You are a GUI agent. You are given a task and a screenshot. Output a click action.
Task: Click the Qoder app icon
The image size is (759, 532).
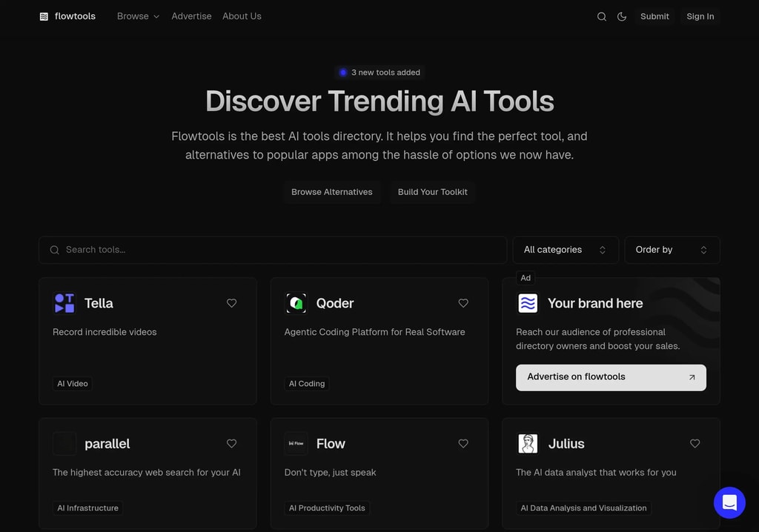coord(296,303)
